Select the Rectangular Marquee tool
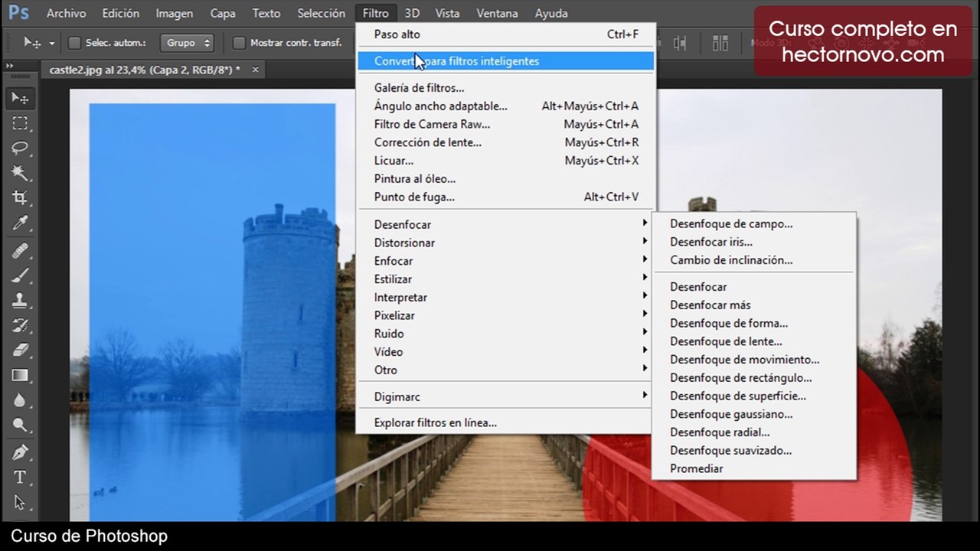Image resolution: width=980 pixels, height=551 pixels. click(x=20, y=123)
